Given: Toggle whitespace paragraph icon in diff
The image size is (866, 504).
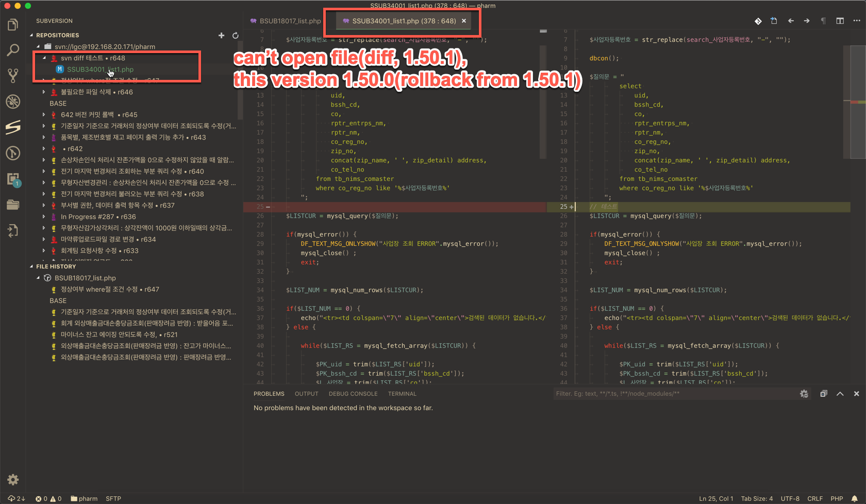Looking at the screenshot, I should click(823, 21).
